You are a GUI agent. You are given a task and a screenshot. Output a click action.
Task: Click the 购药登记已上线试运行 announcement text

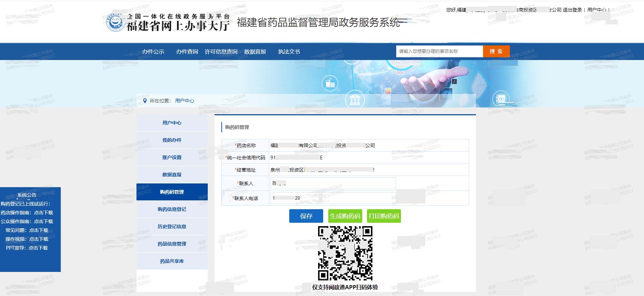pos(25,204)
